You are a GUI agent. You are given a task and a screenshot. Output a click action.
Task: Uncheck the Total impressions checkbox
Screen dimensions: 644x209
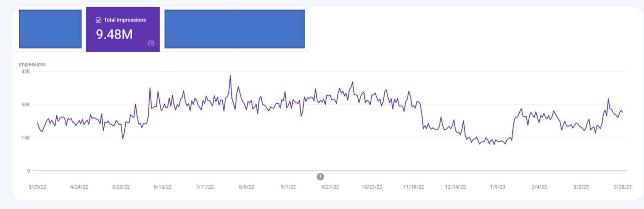point(98,20)
